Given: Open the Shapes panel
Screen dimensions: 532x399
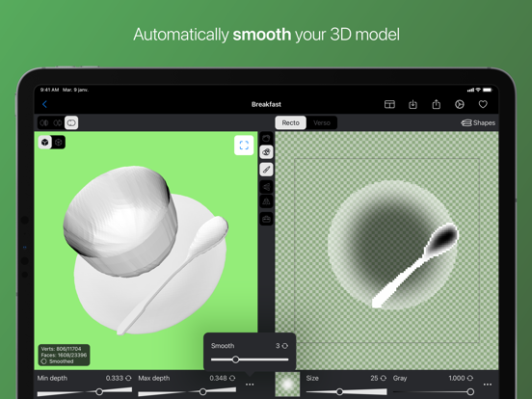Looking at the screenshot, I should pos(478,122).
